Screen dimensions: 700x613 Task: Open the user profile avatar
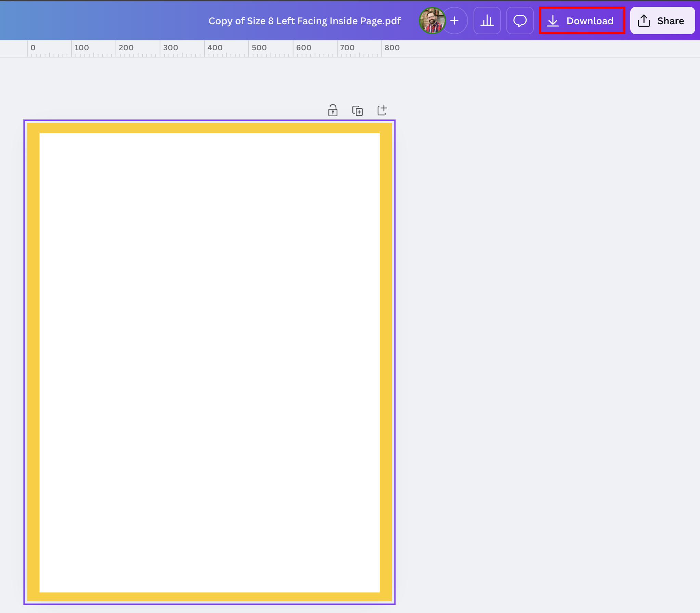point(432,21)
